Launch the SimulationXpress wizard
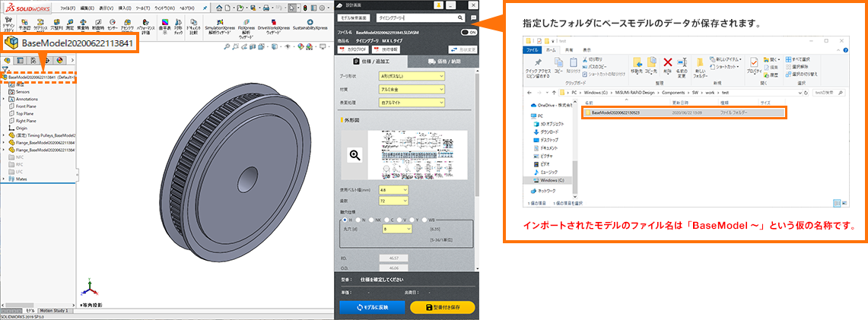The image size is (868, 320). (x=220, y=25)
